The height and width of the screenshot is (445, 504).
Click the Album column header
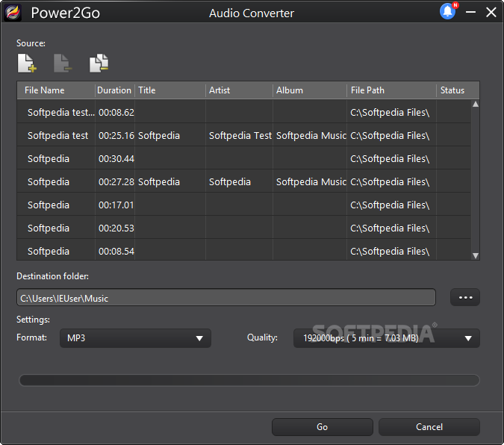pyautogui.click(x=310, y=90)
